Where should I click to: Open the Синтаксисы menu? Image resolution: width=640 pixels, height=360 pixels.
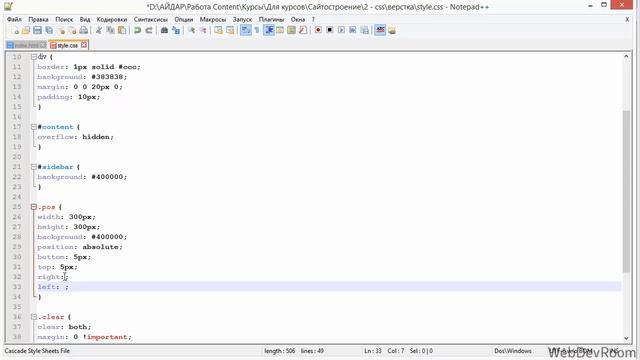151,19
